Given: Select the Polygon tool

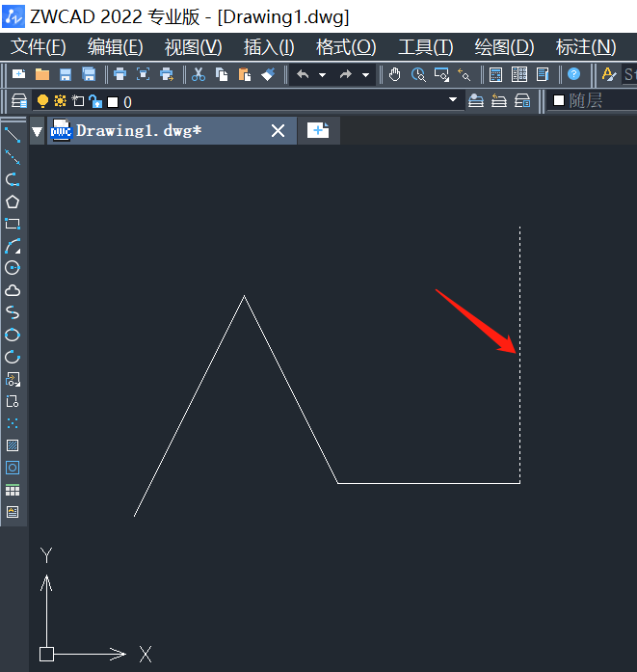Looking at the screenshot, I should tap(13, 202).
